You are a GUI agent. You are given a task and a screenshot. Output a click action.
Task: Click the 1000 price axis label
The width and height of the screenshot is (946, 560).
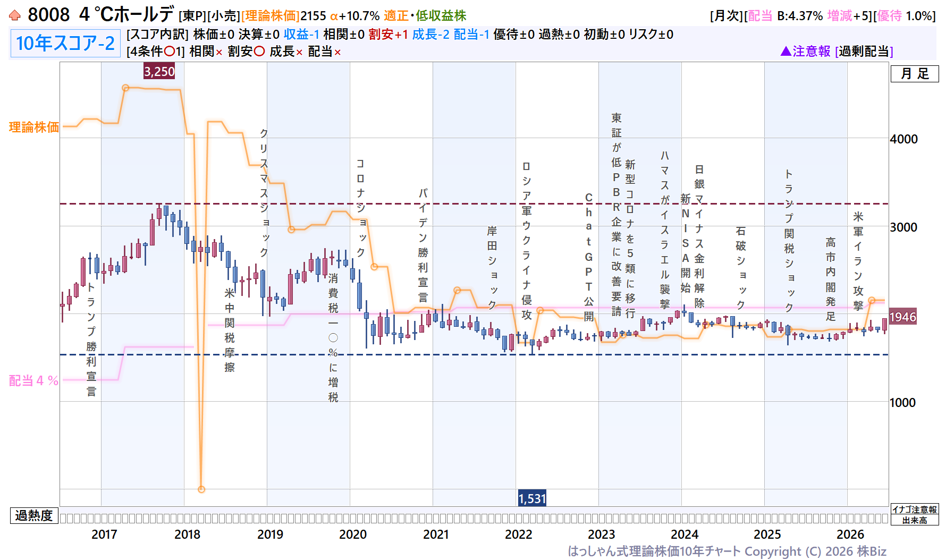903,402
